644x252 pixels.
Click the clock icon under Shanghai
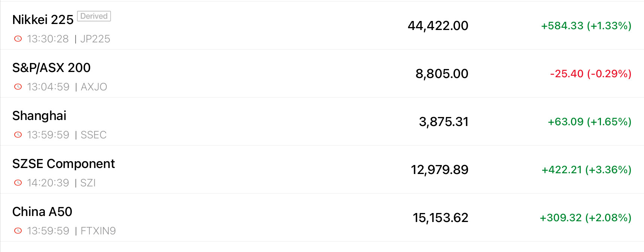click(18, 135)
